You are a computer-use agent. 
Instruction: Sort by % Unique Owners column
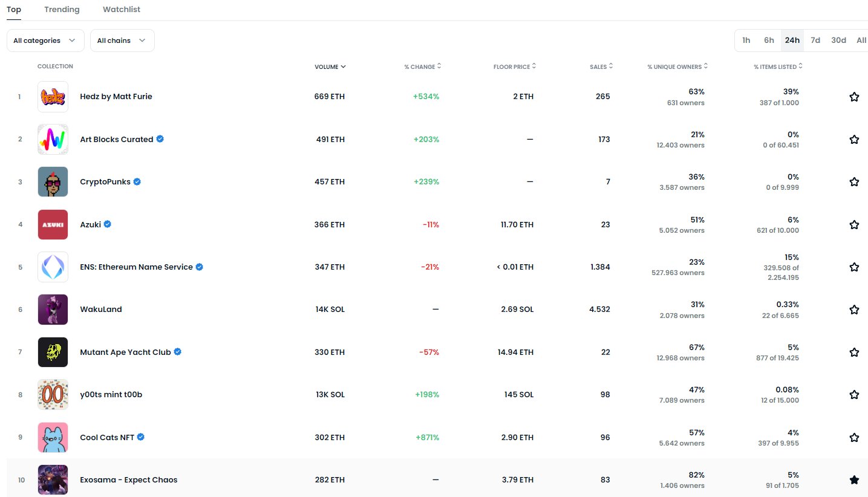[677, 67]
